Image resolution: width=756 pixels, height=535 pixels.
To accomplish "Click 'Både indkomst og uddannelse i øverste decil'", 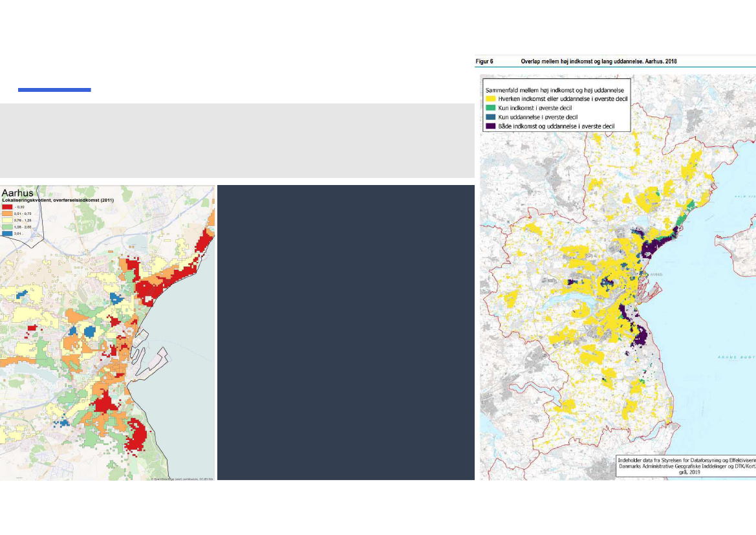I will click(556, 126).
